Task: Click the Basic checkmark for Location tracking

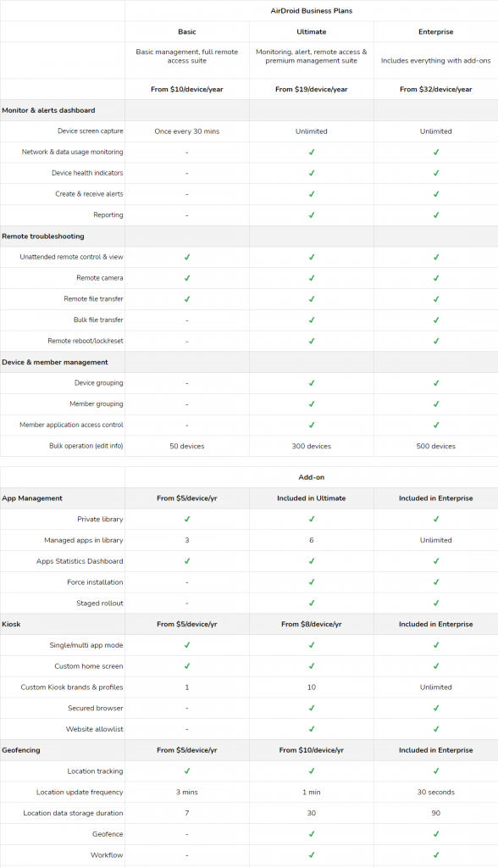Action: 187,771
